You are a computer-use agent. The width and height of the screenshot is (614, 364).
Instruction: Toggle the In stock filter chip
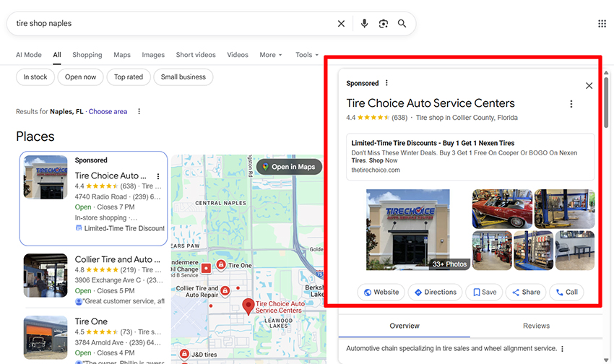35,77
